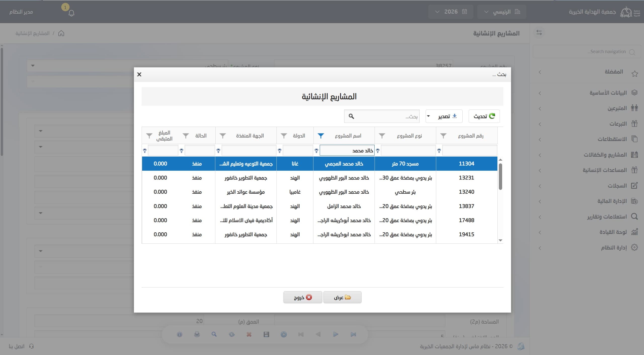Click the اسم المشروع filter input field
644x355 pixels.
[x=347, y=151]
